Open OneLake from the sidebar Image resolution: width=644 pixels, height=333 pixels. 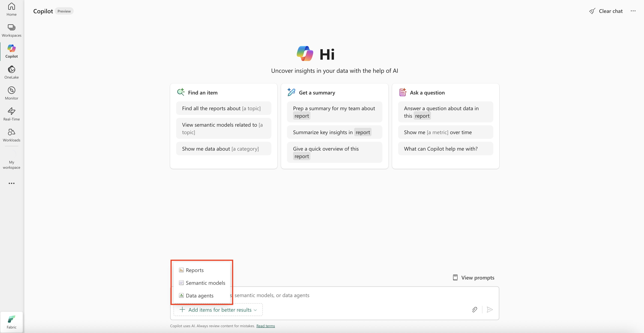12,72
